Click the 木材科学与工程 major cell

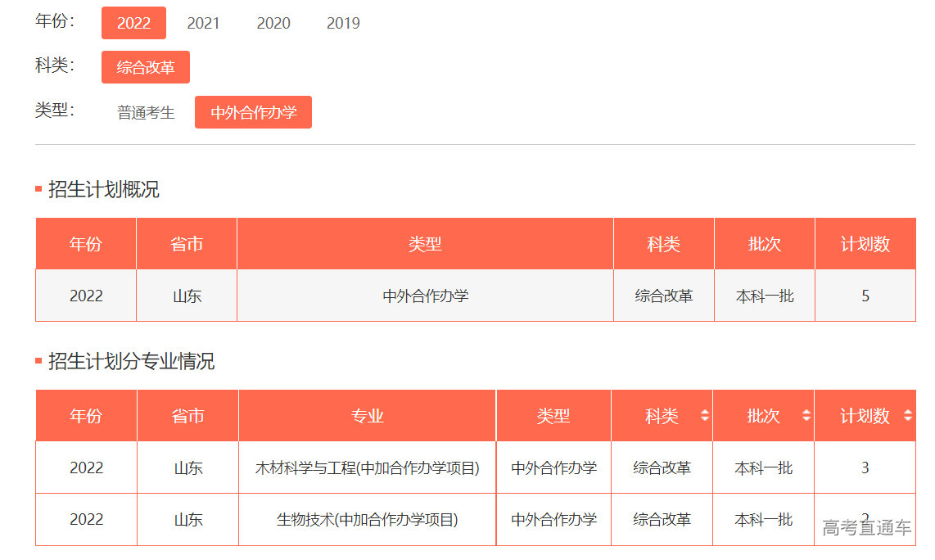[x=367, y=468]
